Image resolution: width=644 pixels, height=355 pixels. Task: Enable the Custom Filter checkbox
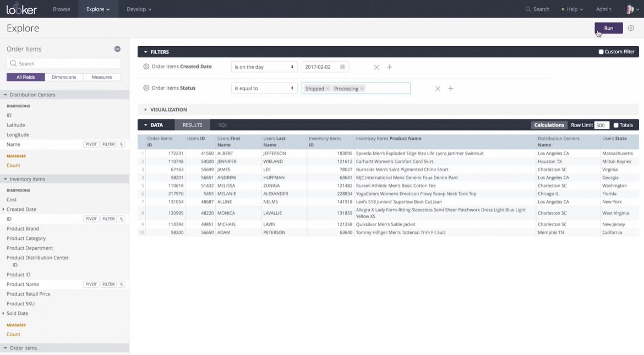coord(601,51)
